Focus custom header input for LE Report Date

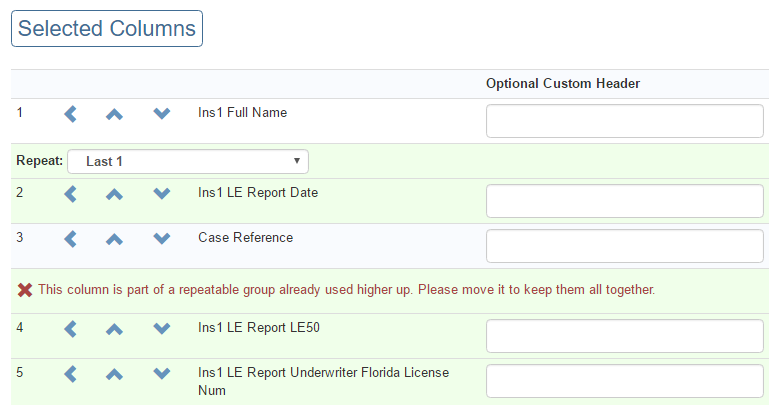[x=624, y=201]
